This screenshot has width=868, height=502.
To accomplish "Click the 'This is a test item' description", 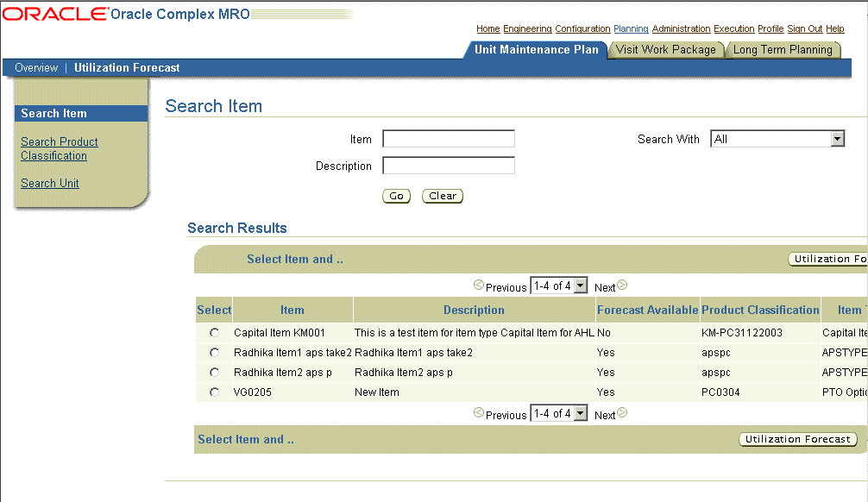I will pyautogui.click(x=475, y=333).
